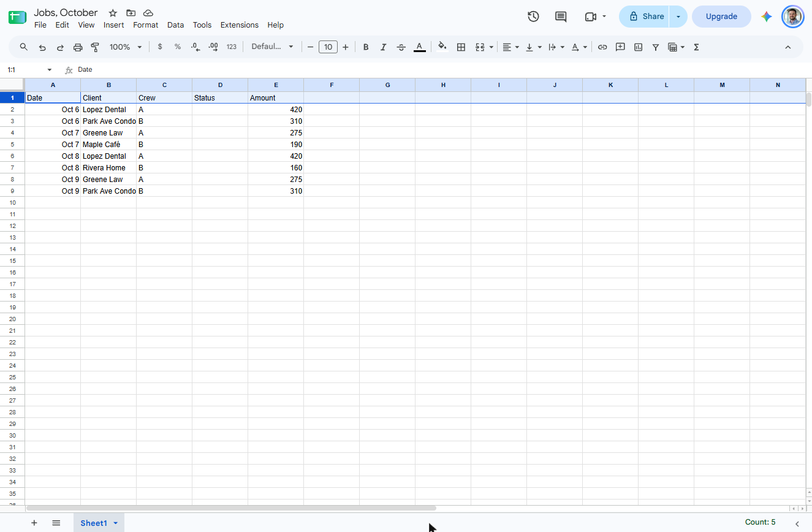Click the Share button
This screenshot has height=532, width=812.
pyautogui.click(x=645, y=17)
